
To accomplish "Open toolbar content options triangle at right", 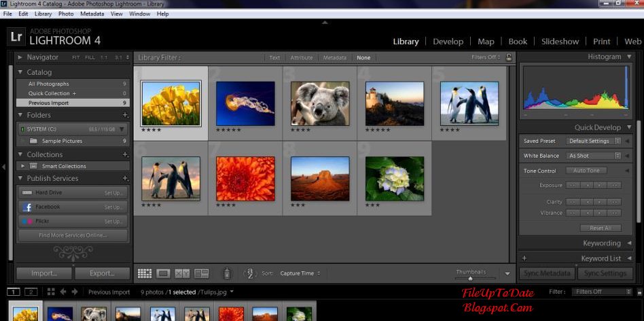I will click(x=507, y=273).
